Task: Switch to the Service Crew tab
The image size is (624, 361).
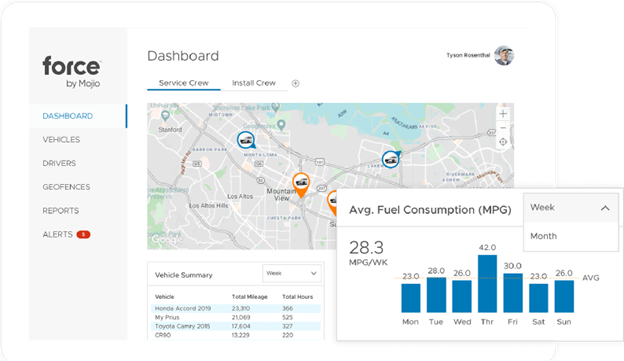Action: pos(183,83)
